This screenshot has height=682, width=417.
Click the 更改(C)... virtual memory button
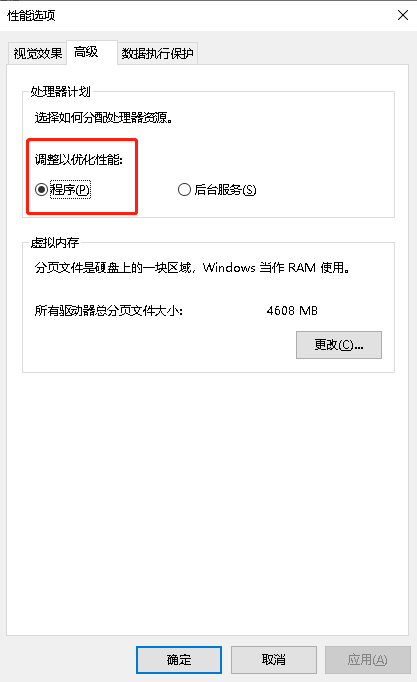click(x=339, y=345)
